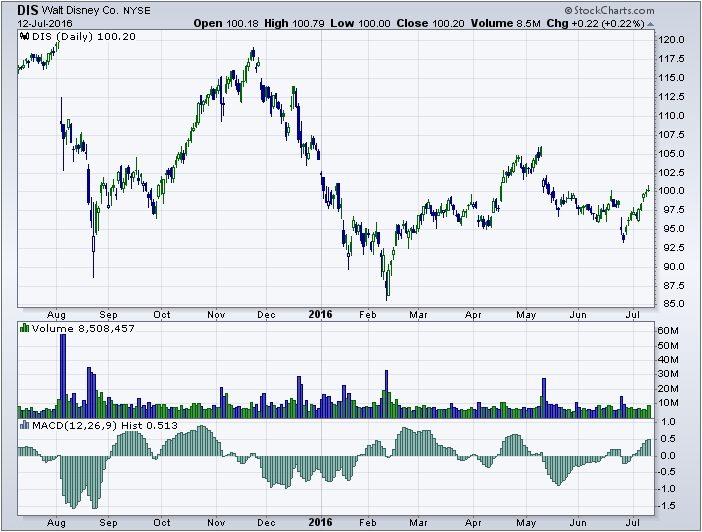This screenshot has height=532, width=702.
Task: Click the bold 2016 label under the MACD panel
Action: click(321, 522)
